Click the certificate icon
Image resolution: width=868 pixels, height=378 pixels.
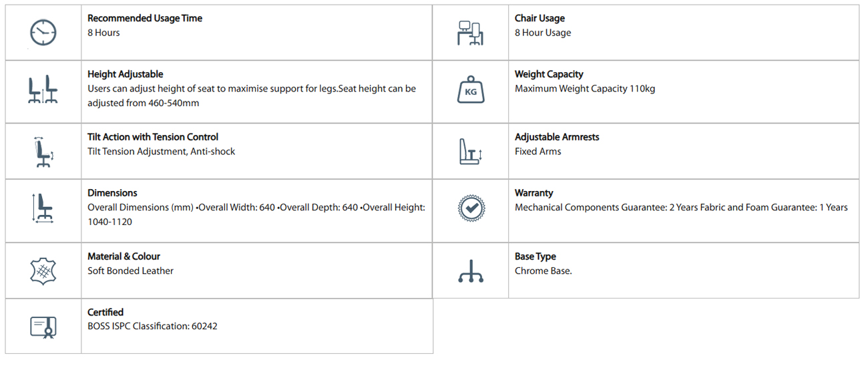tap(43, 327)
